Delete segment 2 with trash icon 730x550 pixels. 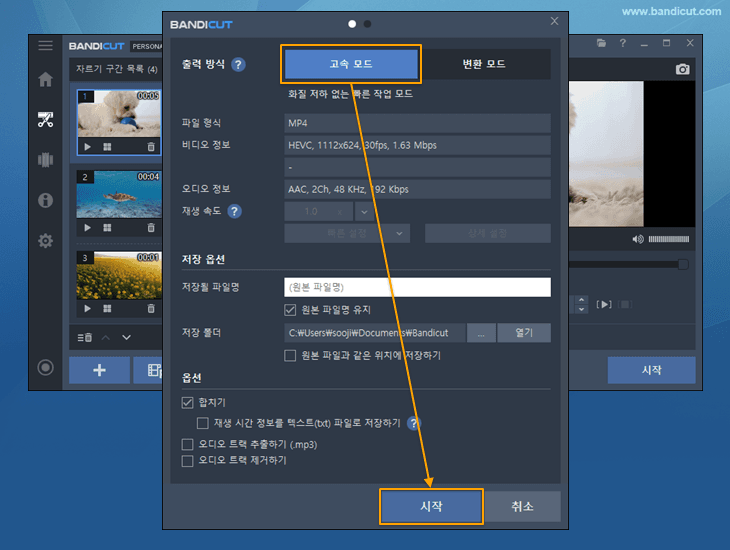(151, 228)
